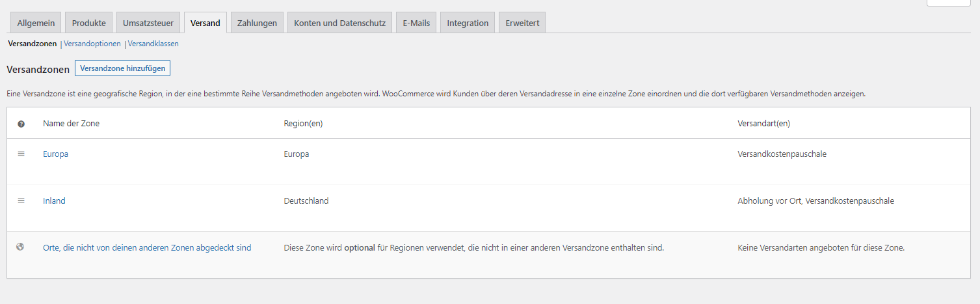
Task: Go to the Zahlungen tab
Action: 257,23
